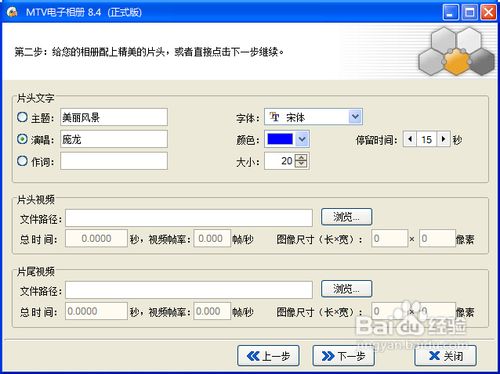
Task: Decrease 停留时间 with left arrow
Action: coord(410,139)
